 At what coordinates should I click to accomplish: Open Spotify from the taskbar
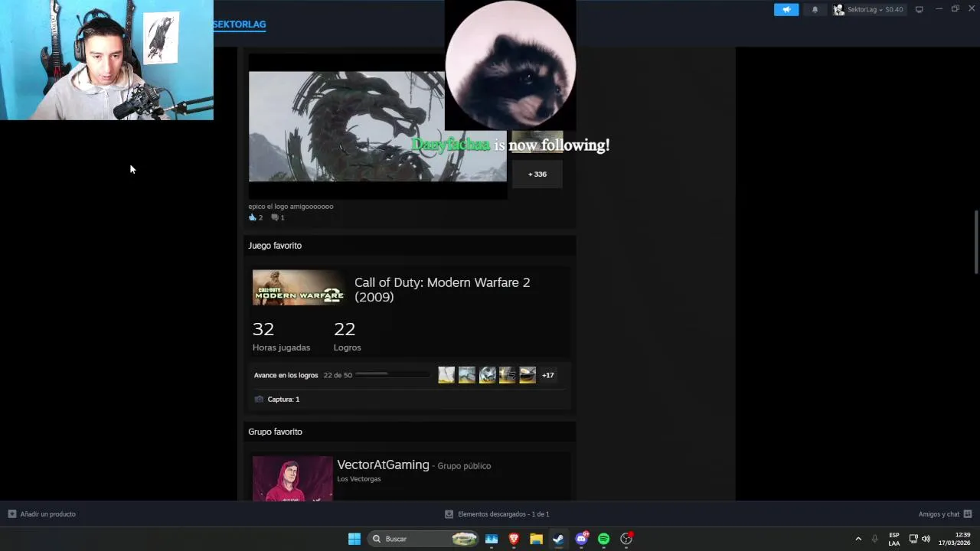click(603, 539)
